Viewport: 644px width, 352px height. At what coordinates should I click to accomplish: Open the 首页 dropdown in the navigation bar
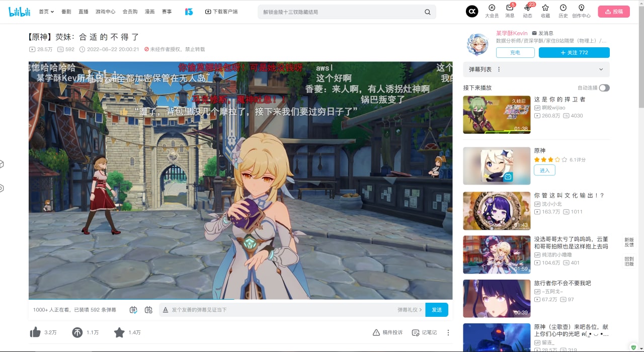(46, 12)
